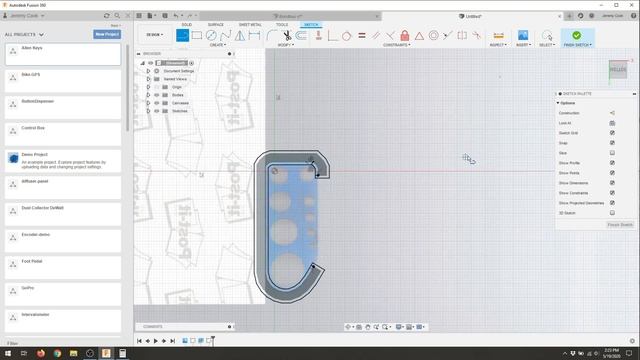Screen dimensions: 640x360
Task: Apply the Equal constraint
Action: pyautogui.click(x=362, y=36)
